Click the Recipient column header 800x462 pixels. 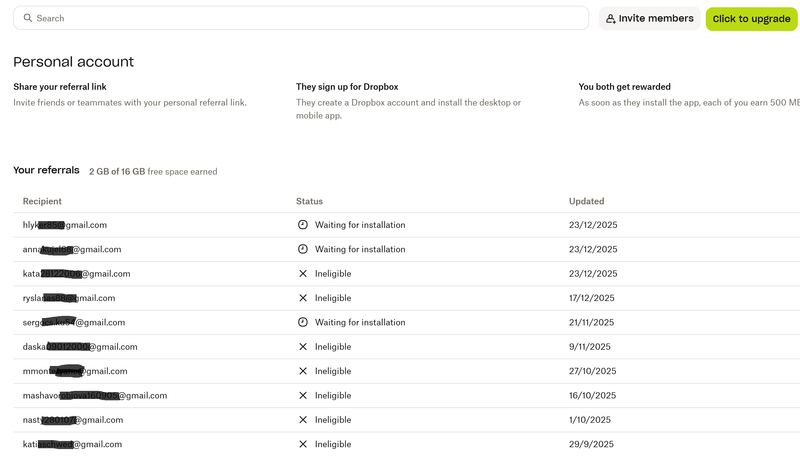[42, 201]
